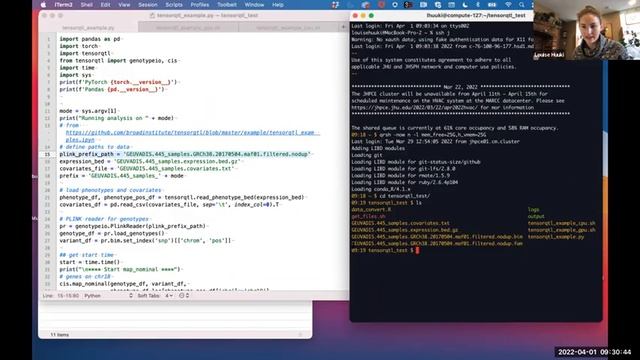
Task: Click the 'import pandas as pd' line
Action: coord(90,39)
